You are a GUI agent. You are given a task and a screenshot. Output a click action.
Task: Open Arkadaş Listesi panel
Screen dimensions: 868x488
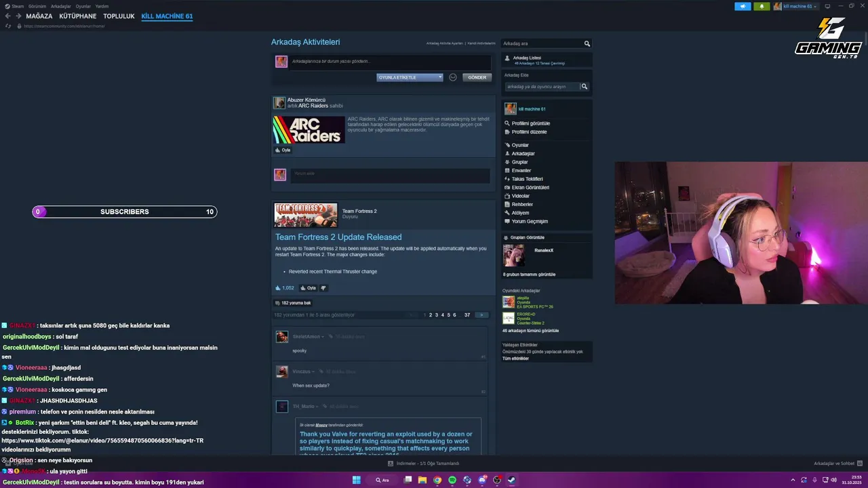click(x=547, y=60)
